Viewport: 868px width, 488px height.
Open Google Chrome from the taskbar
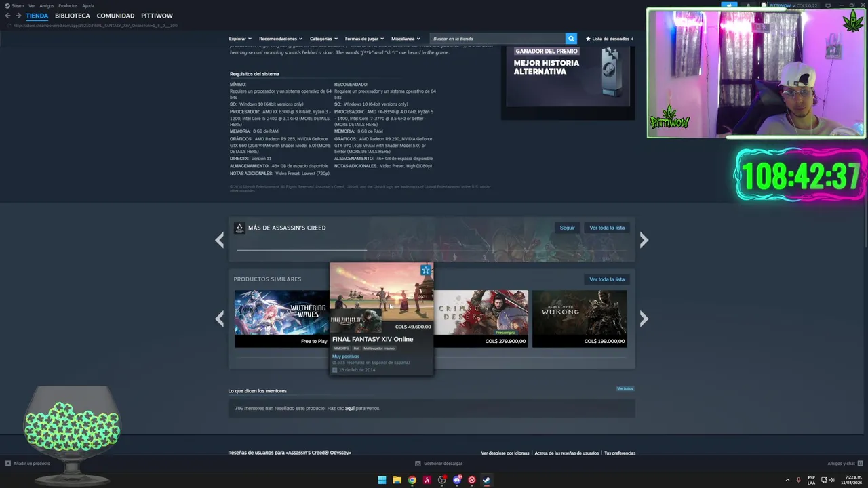412,480
